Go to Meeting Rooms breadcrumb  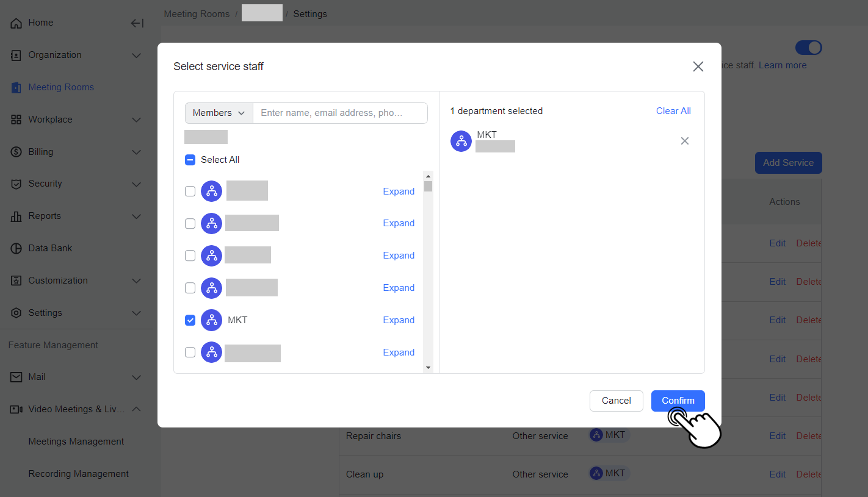[197, 14]
